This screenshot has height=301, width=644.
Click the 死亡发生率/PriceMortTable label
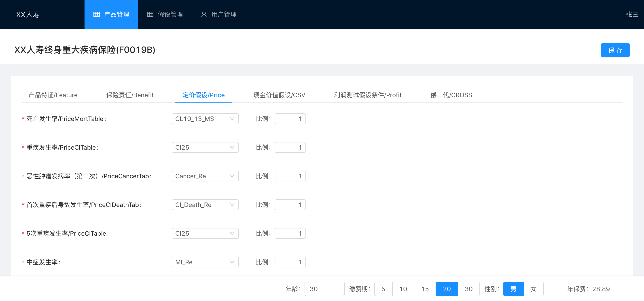coord(66,119)
